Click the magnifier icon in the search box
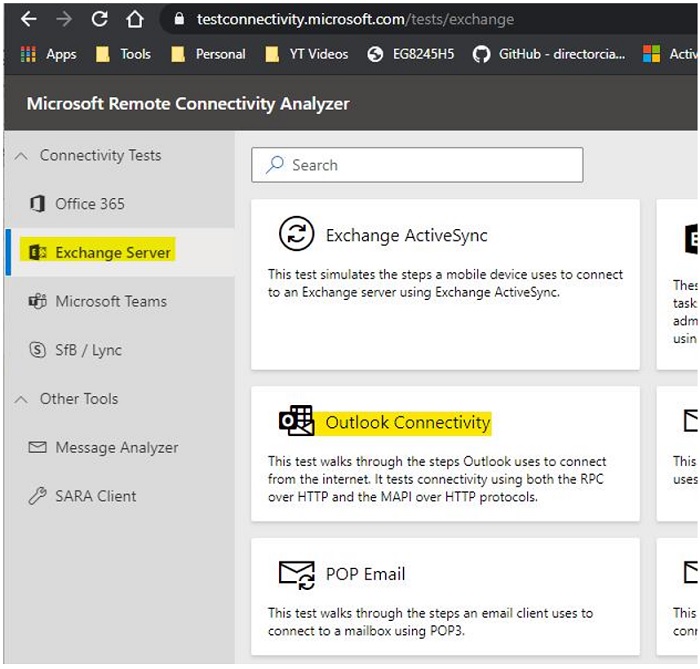Viewport: 700px width, 669px height. 275,165
